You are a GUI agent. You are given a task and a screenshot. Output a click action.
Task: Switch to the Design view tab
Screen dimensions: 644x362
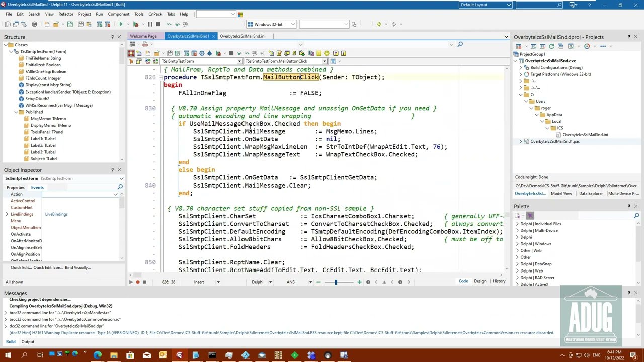[x=480, y=281]
